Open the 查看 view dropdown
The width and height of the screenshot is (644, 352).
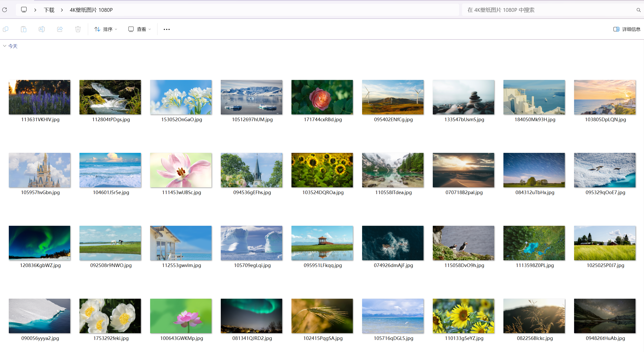[x=140, y=29]
